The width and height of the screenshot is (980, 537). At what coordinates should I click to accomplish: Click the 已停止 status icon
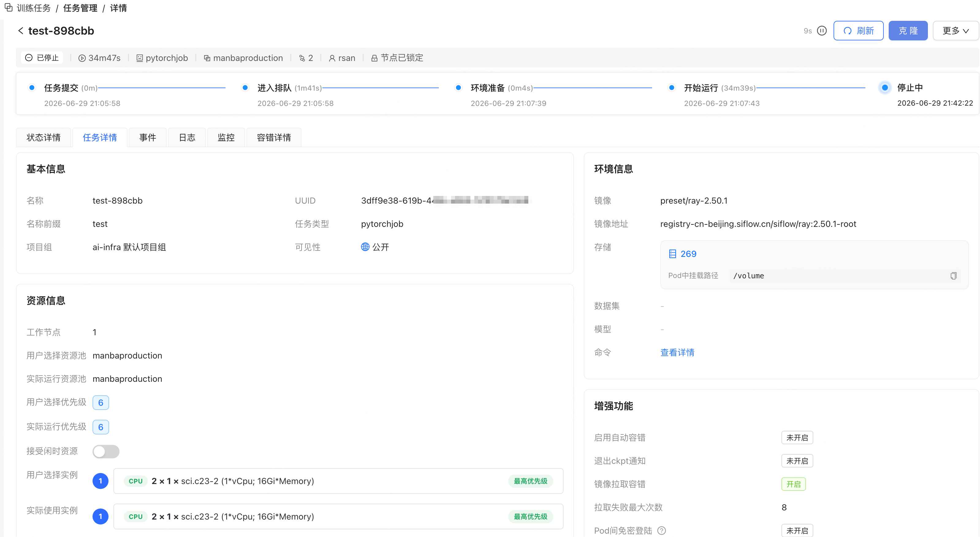(29, 58)
